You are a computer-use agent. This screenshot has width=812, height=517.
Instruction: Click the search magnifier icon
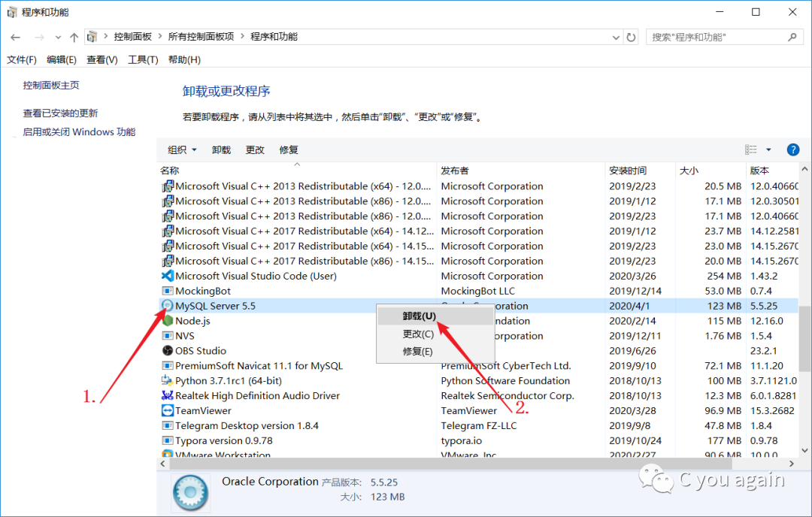[x=792, y=38]
